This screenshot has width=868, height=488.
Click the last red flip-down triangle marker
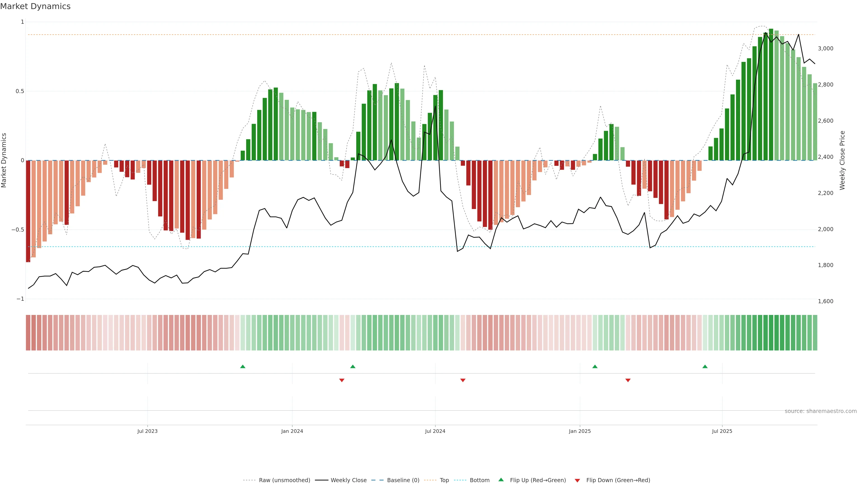pyautogui.click(x=628, y=380)
